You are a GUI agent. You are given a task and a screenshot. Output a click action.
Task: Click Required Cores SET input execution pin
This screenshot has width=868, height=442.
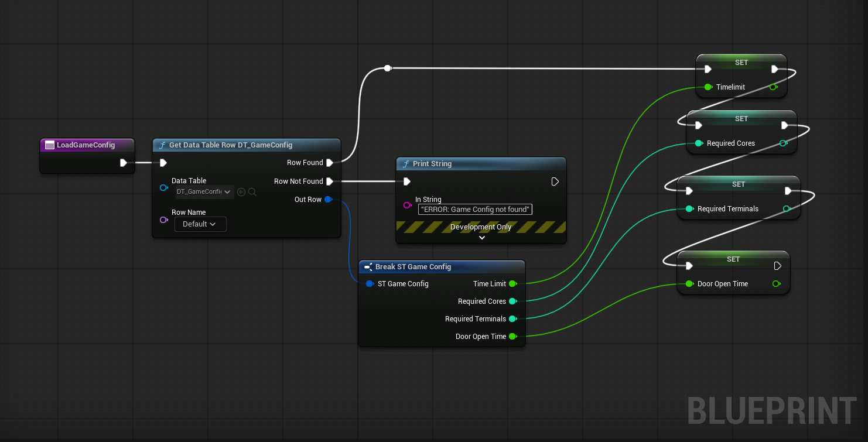pyautogui.click(x=699, y=125)
